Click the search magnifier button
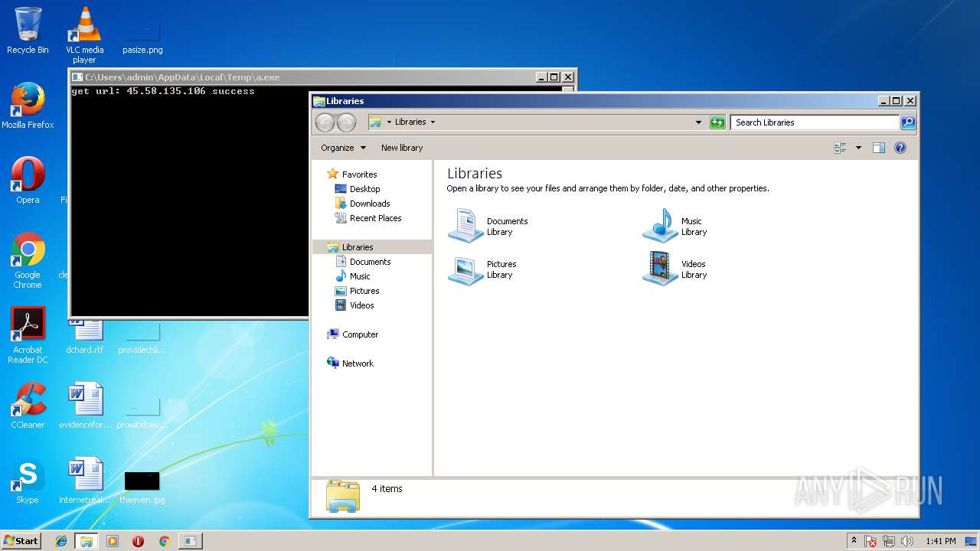 click(907, 122)
